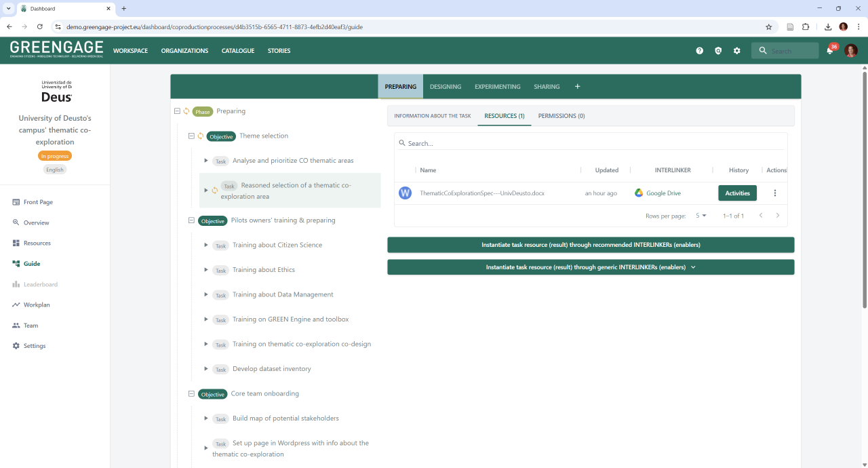
Task: Click the Team sidebar icon
Action: (16, 326)
